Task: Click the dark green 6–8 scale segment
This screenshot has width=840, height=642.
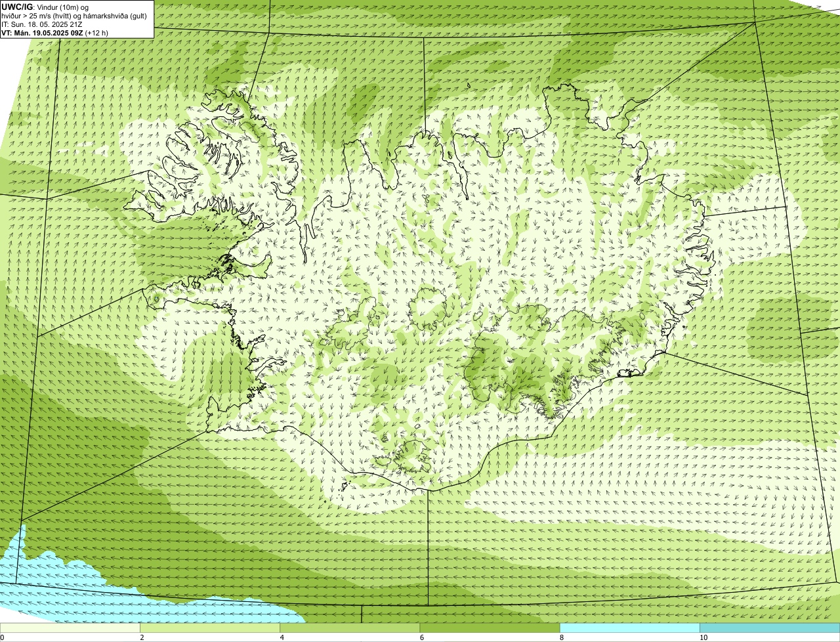Action: [x=490, y=628]
